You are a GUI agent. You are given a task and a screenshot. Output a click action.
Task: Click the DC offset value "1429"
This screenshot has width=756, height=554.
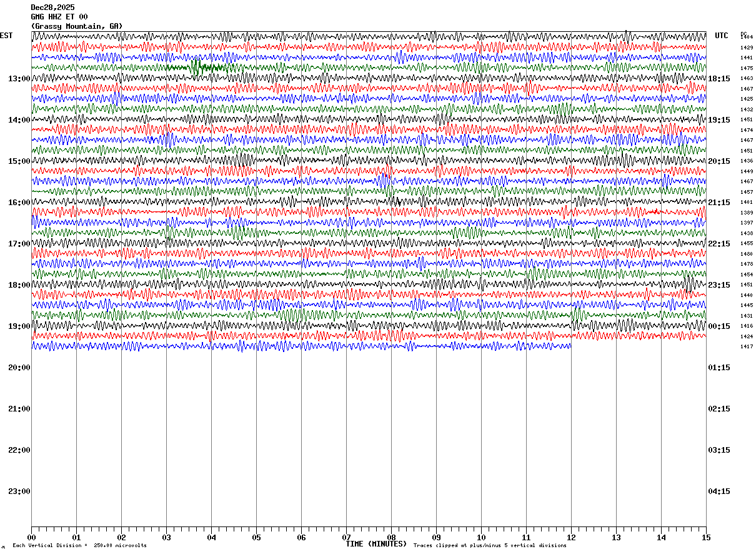tap(747, 48)
